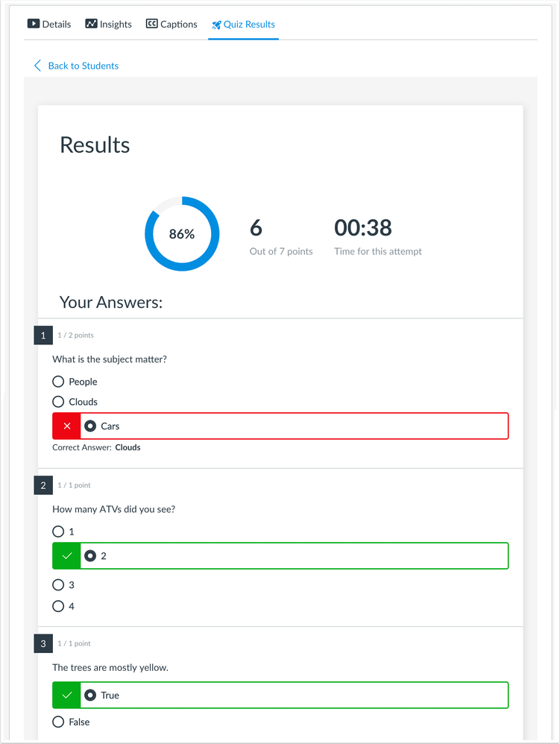This screenshot has height=744, width=560.
Task: Click the green checkmark beside answer 2
Action: point(67,556)
